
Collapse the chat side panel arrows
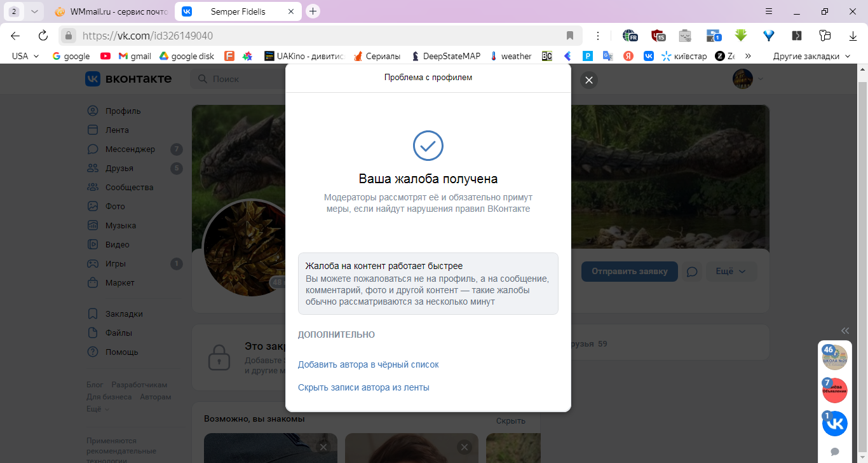(845, 331)
